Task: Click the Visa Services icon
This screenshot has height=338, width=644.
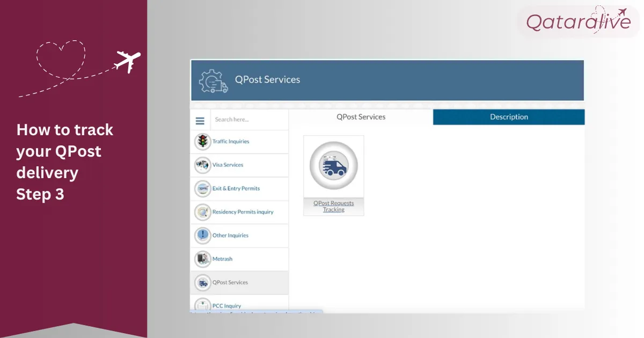Action: [x=202, y=165]
